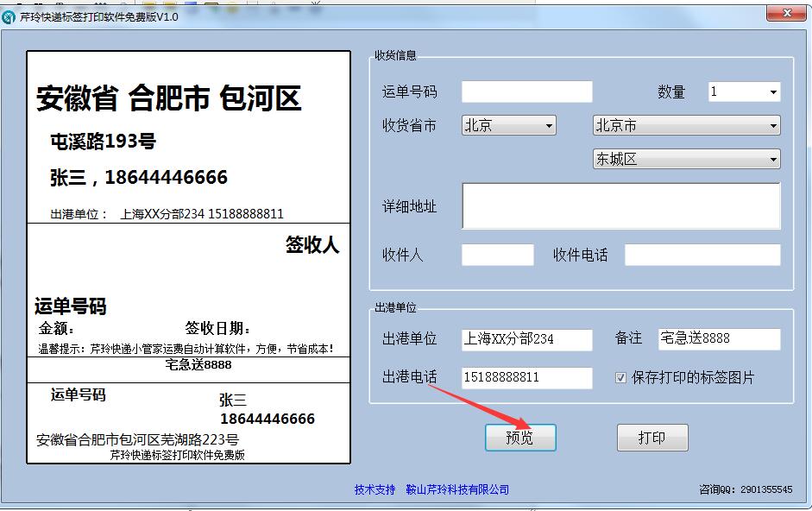812x511 pixels.
Task: Click 屯溪路193号 on the label preview
Action: click(103, 141)
